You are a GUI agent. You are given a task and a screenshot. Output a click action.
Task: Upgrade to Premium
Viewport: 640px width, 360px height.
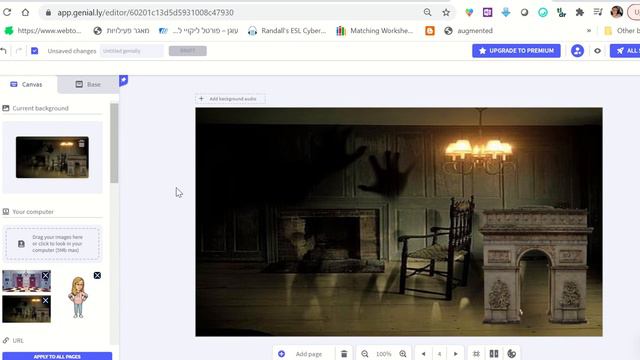coord(516,51)
